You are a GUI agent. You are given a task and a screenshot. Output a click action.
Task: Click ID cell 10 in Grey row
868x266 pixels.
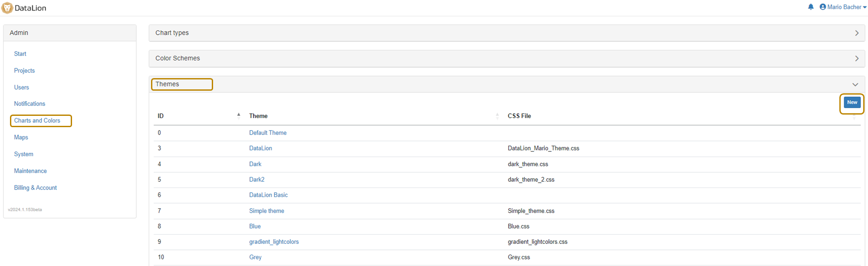click(161, 257)
